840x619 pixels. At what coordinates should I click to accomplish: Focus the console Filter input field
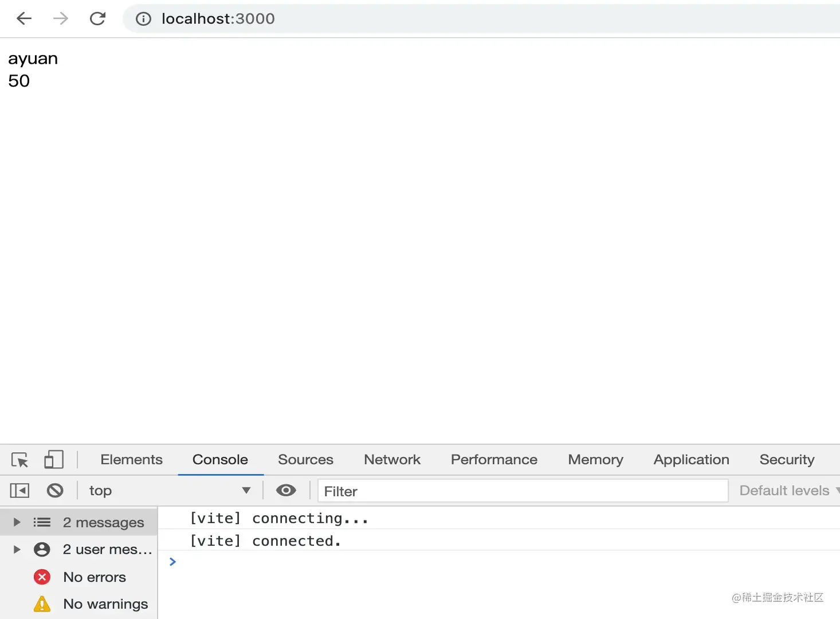point(523,491)
